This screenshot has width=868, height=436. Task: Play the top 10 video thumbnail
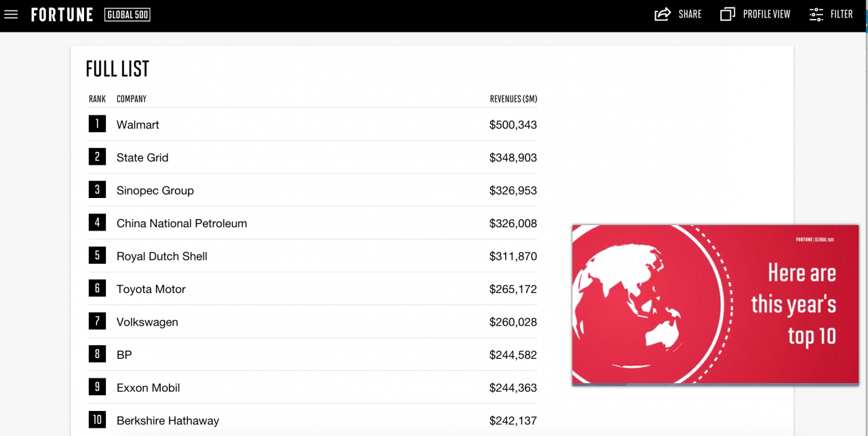point(715,304)
